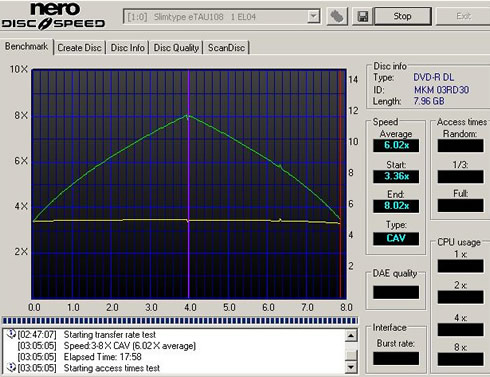
Task: Click the CPU usage 2x field
Action: [x=460, y=297]
